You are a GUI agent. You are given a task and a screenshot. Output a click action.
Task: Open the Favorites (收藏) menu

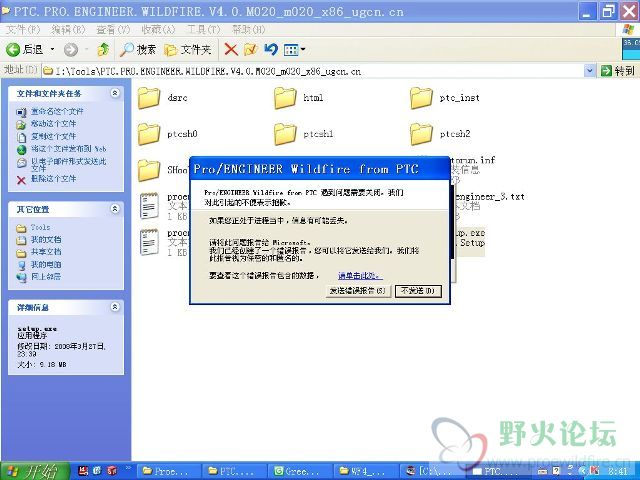[158, 30]
